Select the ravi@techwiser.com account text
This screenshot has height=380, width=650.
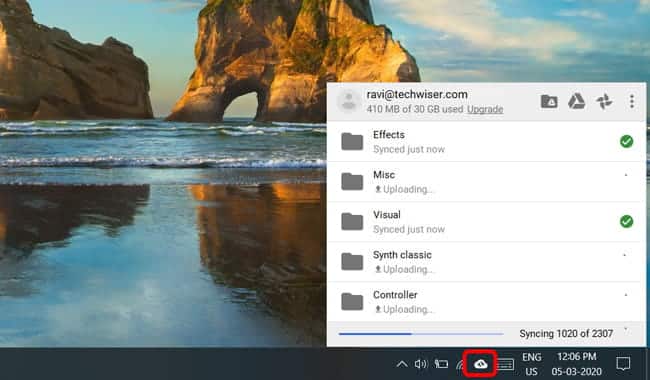coord(417,94)
